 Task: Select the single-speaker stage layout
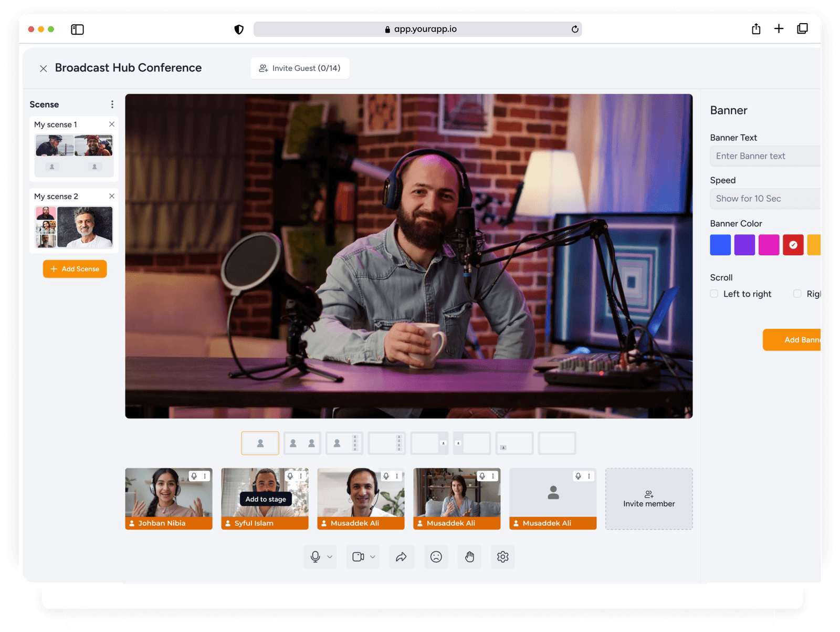click(260, 443)
